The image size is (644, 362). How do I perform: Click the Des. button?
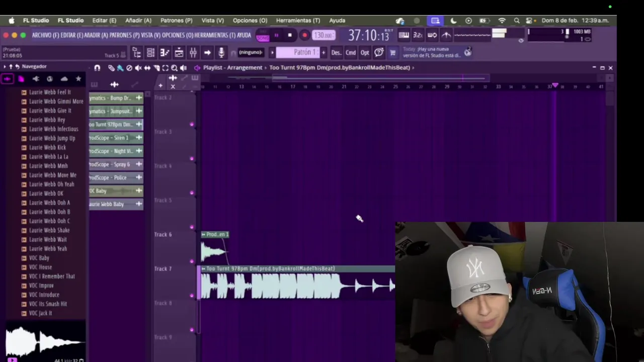click(336, 52)
